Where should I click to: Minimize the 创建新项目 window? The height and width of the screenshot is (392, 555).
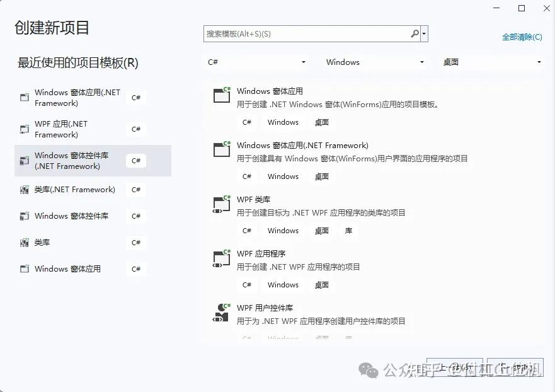[496, 8]
